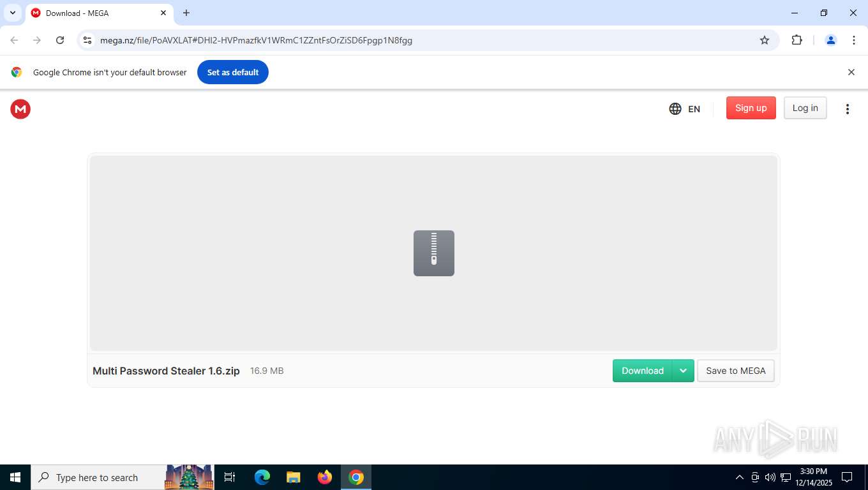Launch Firefox from the taskbar

[x=325, y=477]
